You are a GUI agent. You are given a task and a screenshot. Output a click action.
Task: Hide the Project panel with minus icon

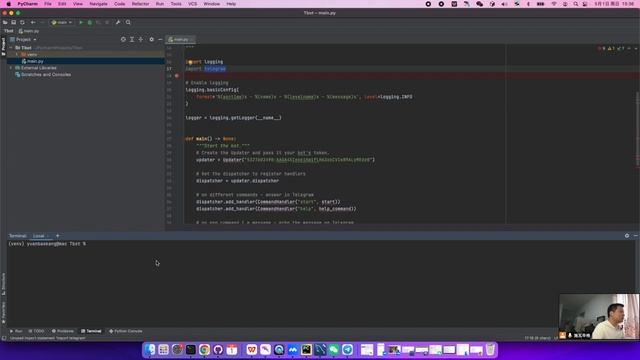(x=160, y=40)
